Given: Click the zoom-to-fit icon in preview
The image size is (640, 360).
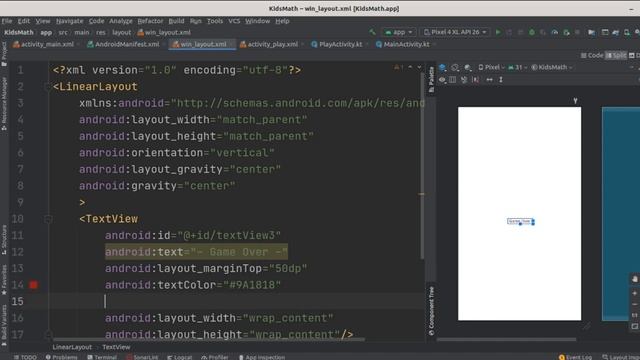Looking at the screenshot, I should [635, 327].
